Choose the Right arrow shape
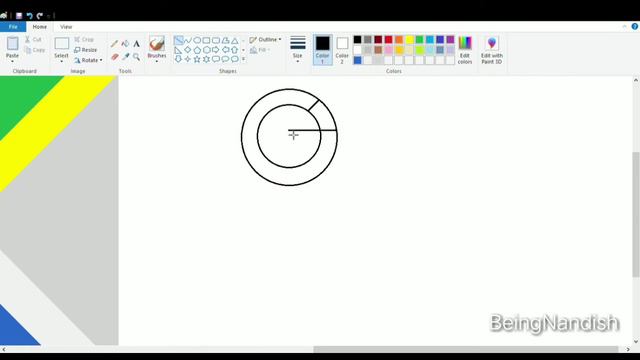Image resolution: width=640 pixels, height=360 pixels. pos(216,50)
